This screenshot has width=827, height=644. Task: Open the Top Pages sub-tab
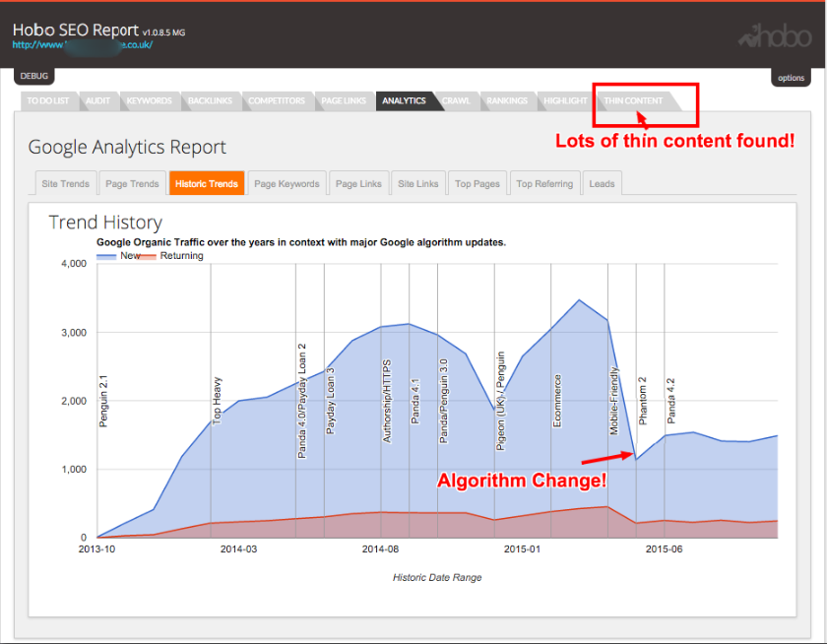tap(477, 183)
